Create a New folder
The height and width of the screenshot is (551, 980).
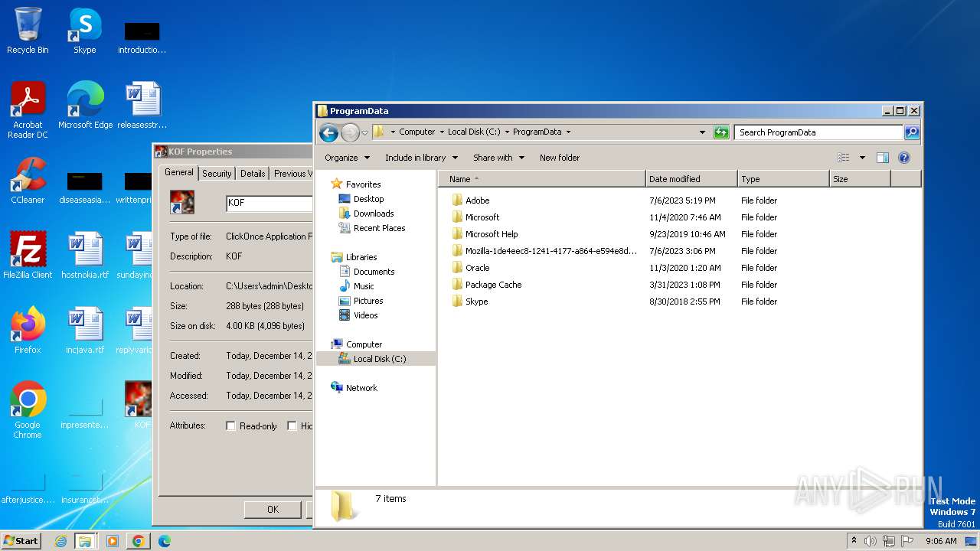coord(560,158)
